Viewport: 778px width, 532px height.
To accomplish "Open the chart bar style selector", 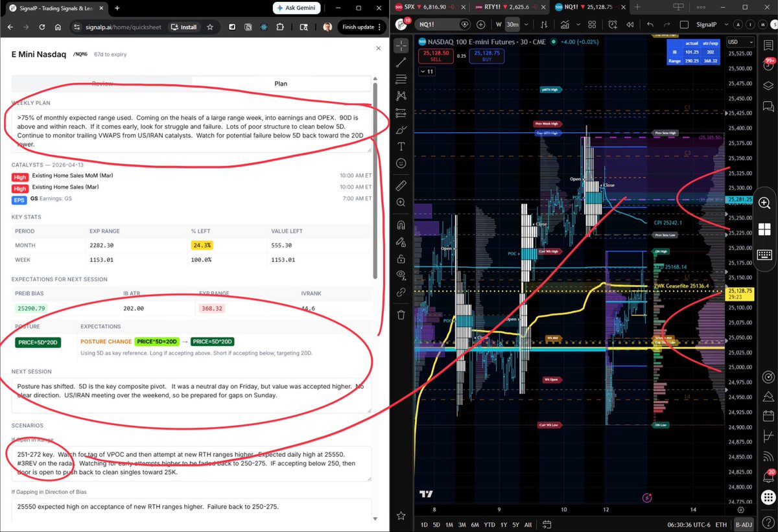I will tap(544, 25).
